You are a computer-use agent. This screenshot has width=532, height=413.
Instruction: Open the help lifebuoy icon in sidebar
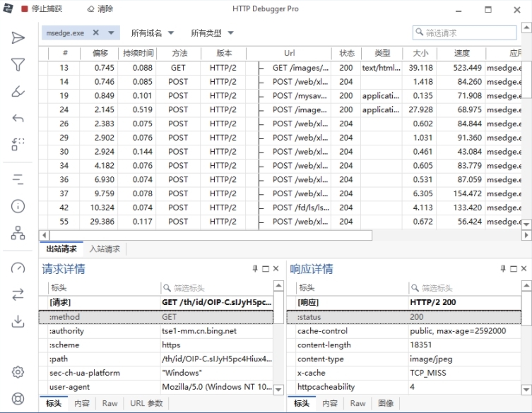(x=18, y=398)
